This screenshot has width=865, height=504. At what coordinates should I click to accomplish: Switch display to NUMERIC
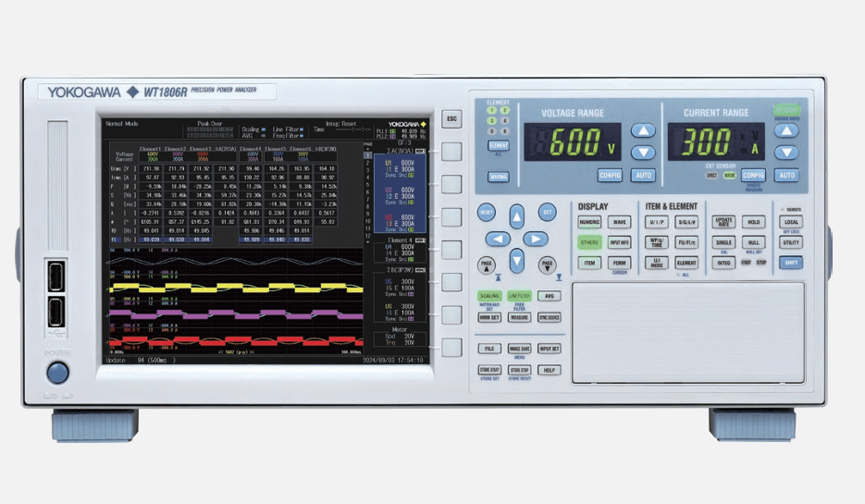pyautogui.click(x=589, y=222)
